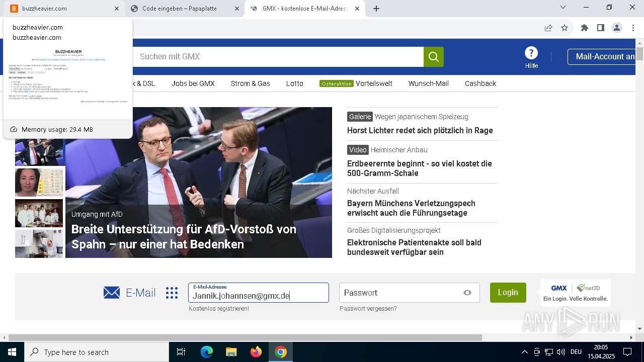Screen dimensions: 644x362
Task: Open File Explorer from taskbar
Action: click(x=231, y=352)
